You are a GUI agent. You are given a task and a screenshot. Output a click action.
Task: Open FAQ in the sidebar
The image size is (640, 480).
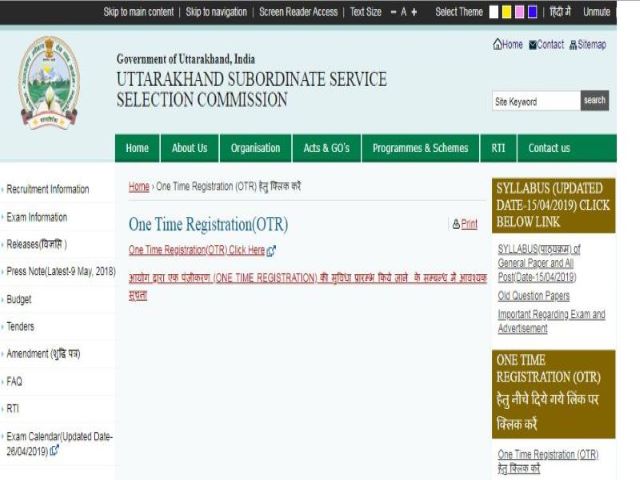tap(14, 382)
